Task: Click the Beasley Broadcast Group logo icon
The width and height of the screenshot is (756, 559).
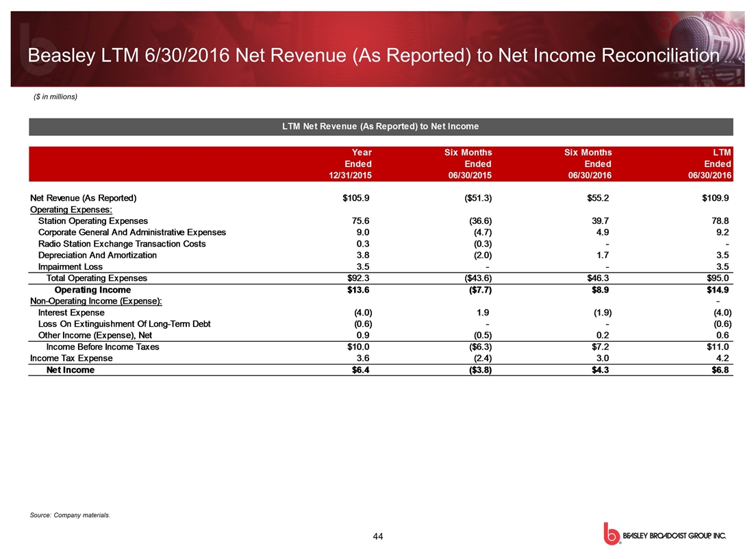Action: pyautogui.click(x=609, y=535)
